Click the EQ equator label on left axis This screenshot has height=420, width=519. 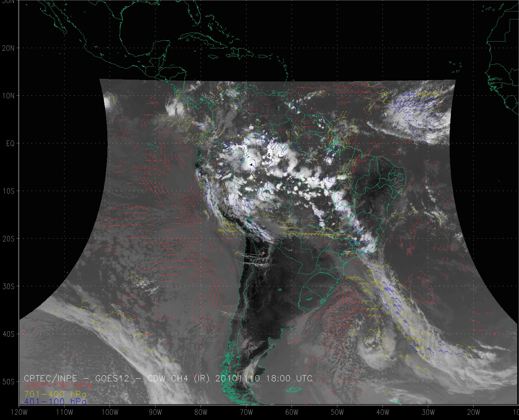point(10,143)
